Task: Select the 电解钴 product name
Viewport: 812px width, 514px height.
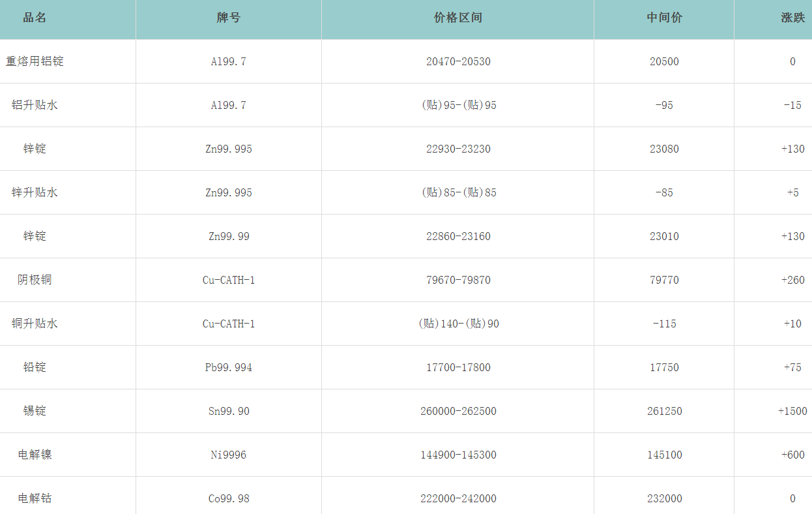Action: point(35,498)
